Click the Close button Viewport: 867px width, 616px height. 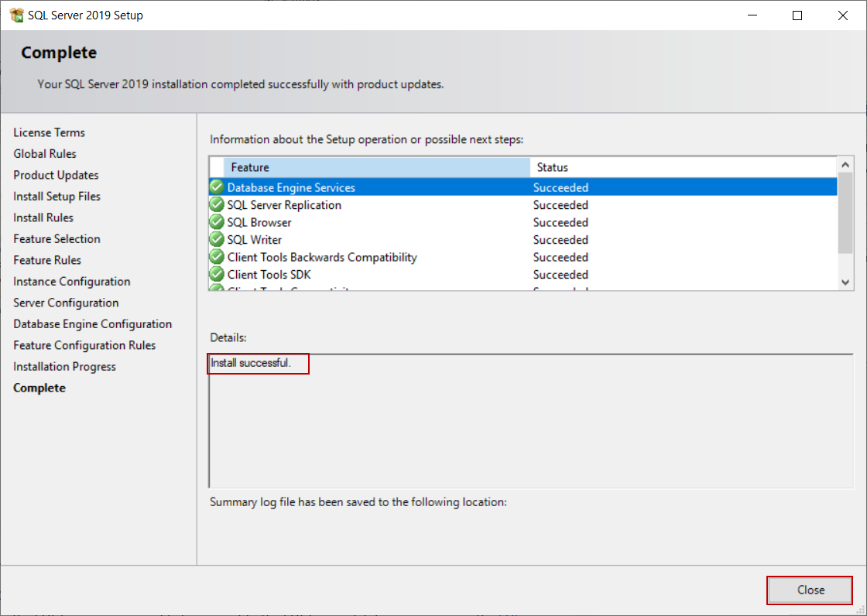[809, 590]
